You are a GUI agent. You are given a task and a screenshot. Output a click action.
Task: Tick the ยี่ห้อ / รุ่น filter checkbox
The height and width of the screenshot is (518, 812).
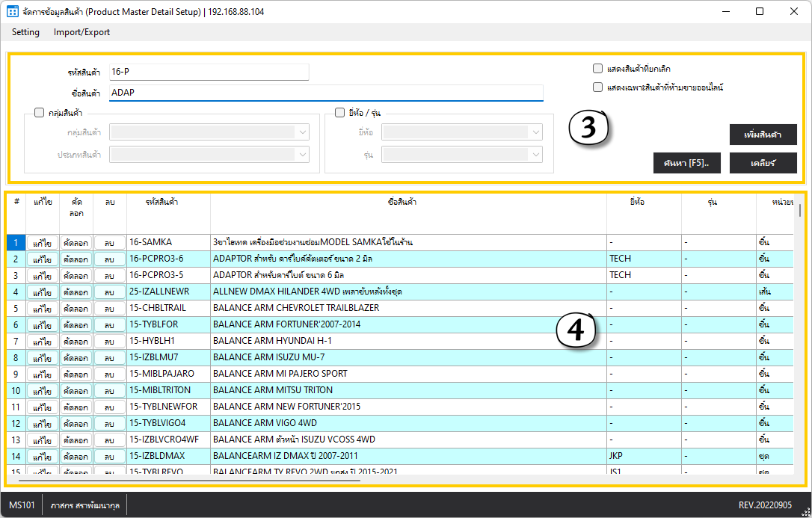(339, 113)
